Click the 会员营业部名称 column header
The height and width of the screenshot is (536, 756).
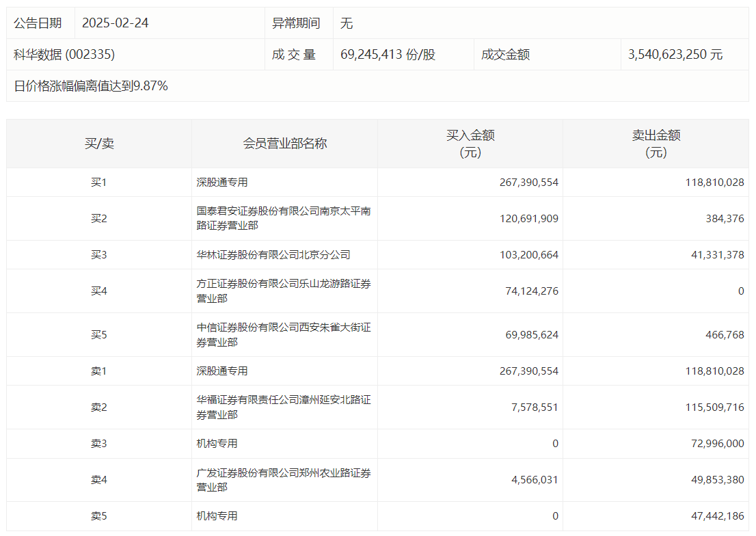(x=284, y=144)
